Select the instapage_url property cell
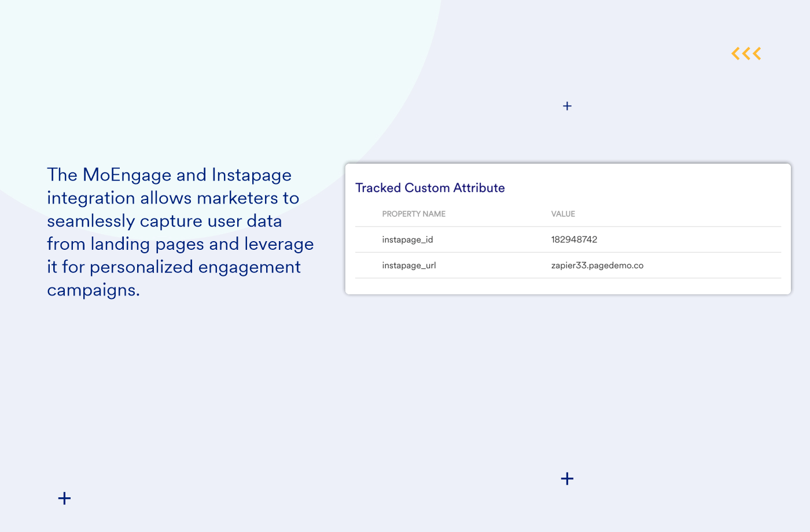The height and width of the screenshot is (532, 810). 409,265
